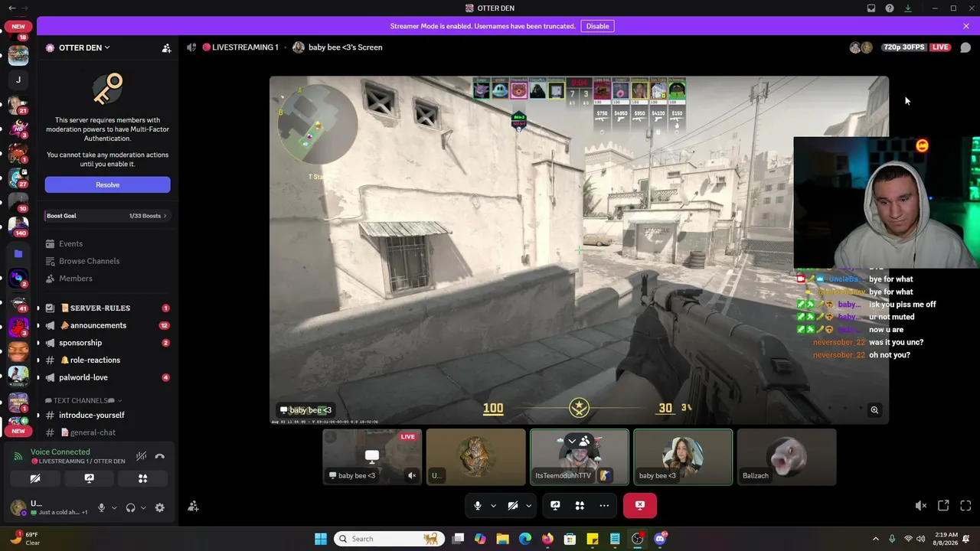Click the taskbar Search box
This screenshot has height=551, width=980.
click(390, 539)
